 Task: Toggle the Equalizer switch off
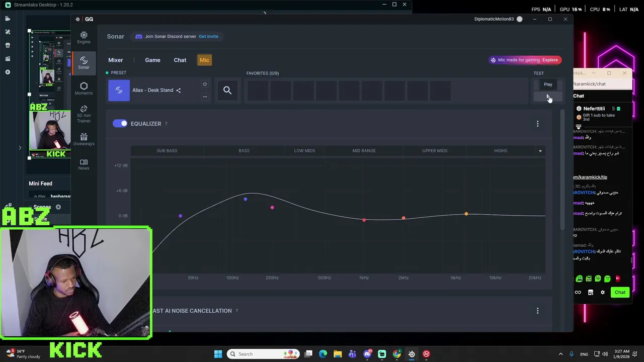tap(120, 124)
